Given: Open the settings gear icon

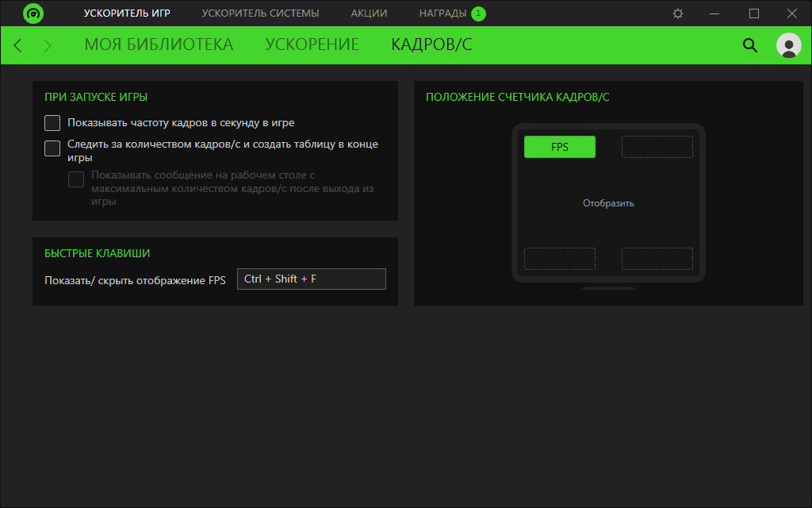Looking at the screenshot, I should (x=677, y=13).
